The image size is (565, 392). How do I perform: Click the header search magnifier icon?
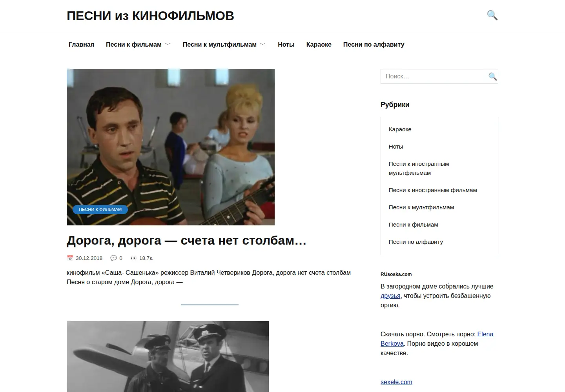point(492,15)
